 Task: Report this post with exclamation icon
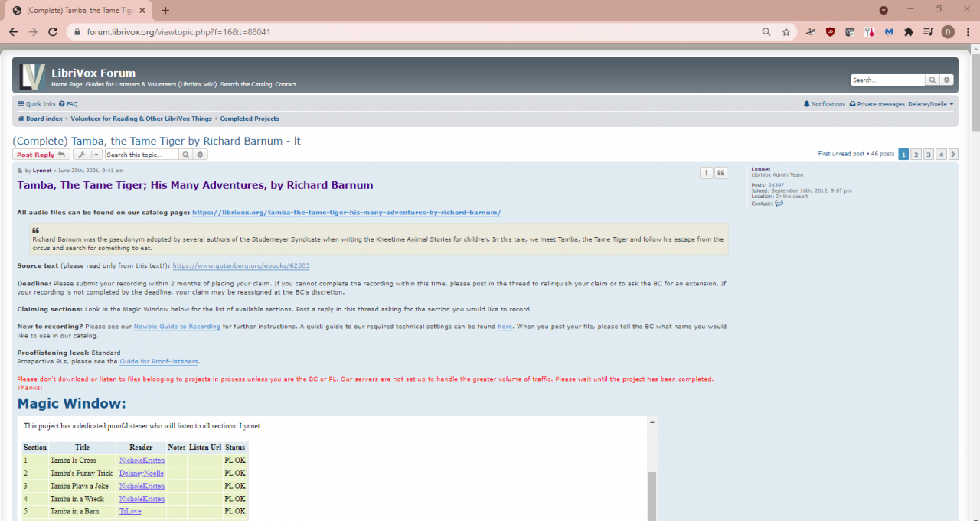706,173
